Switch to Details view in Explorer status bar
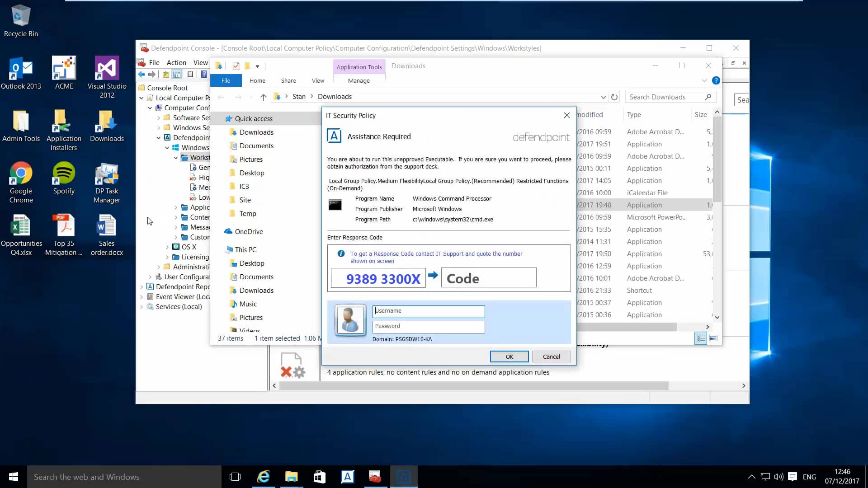The image size is (868, 488). (701, 338)
